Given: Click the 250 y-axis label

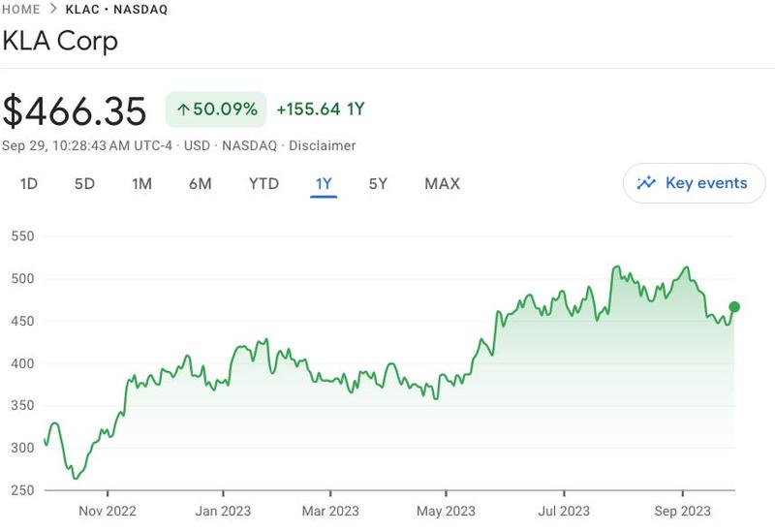Looking at the screenshot, I should click(22, 490).
